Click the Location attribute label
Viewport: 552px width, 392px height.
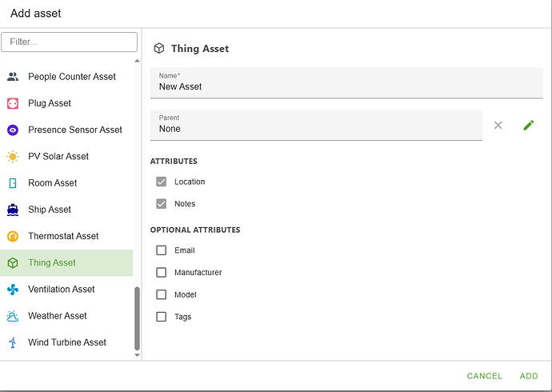[x=190, y=182]
